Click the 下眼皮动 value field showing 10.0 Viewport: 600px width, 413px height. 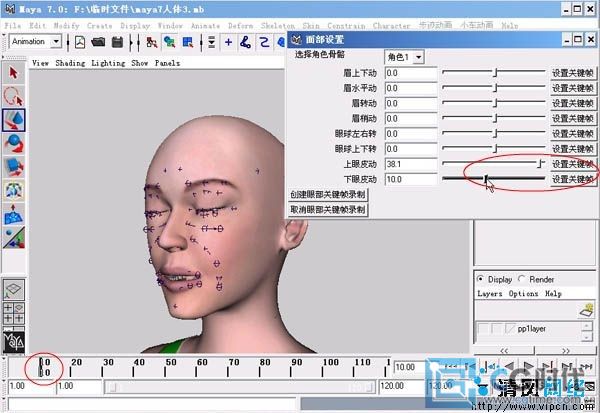[411, 179]
